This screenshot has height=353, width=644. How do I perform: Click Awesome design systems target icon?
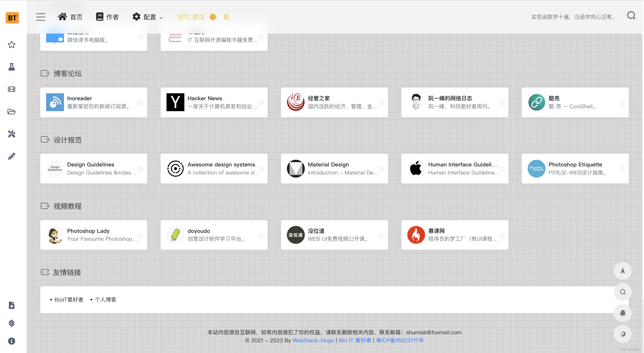pos(175,168)
